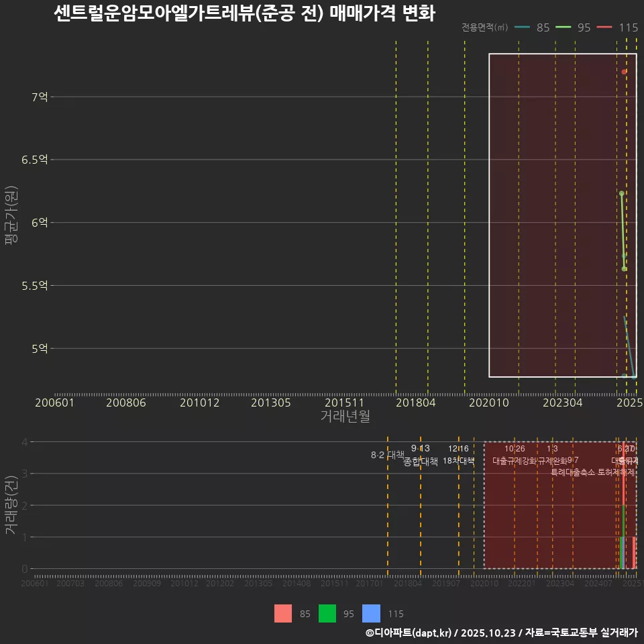Image resolution: width=644 pixels, height=644 pixels.
Task: Click the blue 115 swatch in bottom legend
Action: coord(371,614)
